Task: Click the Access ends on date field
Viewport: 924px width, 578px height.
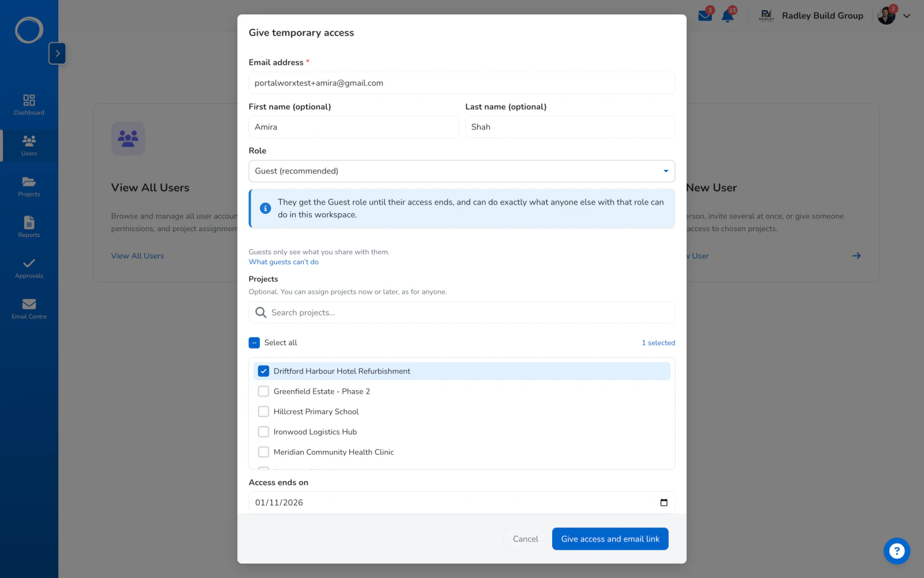Action: point(462,502)
